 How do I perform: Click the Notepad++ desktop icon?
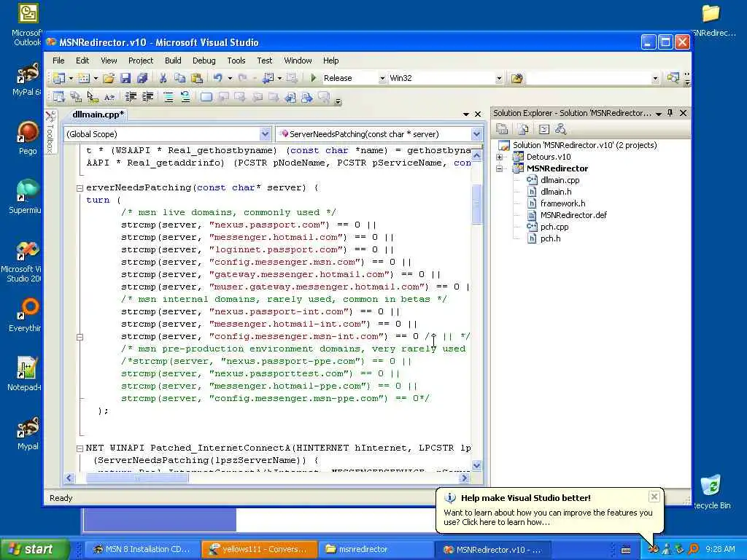tap(26, 374)
